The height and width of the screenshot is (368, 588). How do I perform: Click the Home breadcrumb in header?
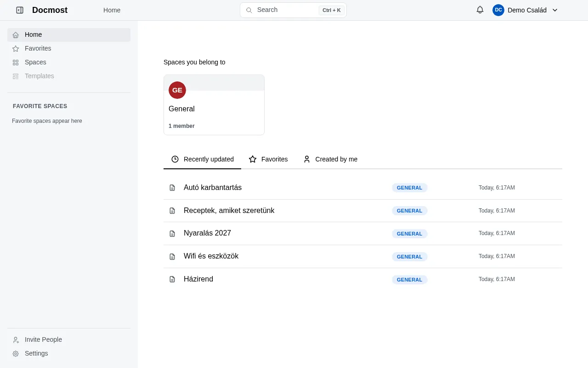point(112,10)
